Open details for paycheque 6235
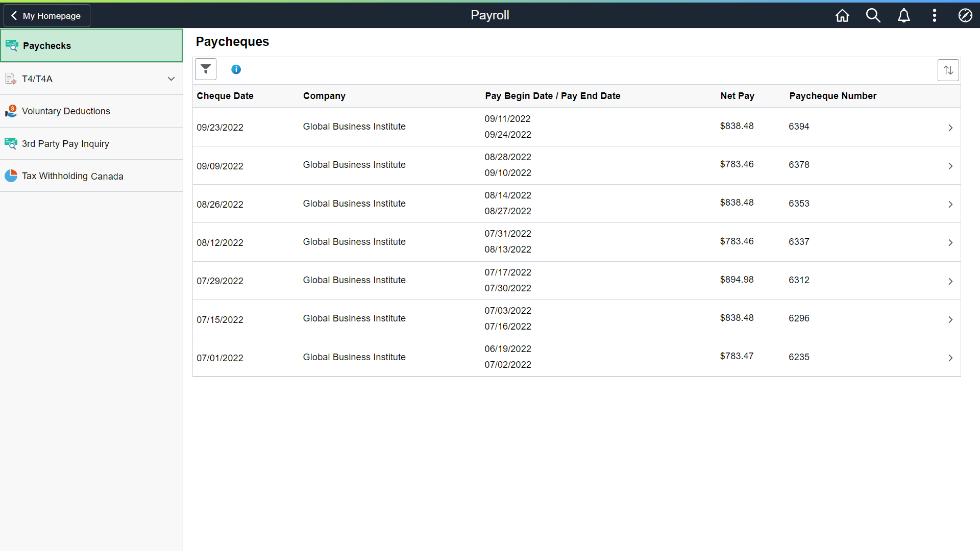 [950, 358]
